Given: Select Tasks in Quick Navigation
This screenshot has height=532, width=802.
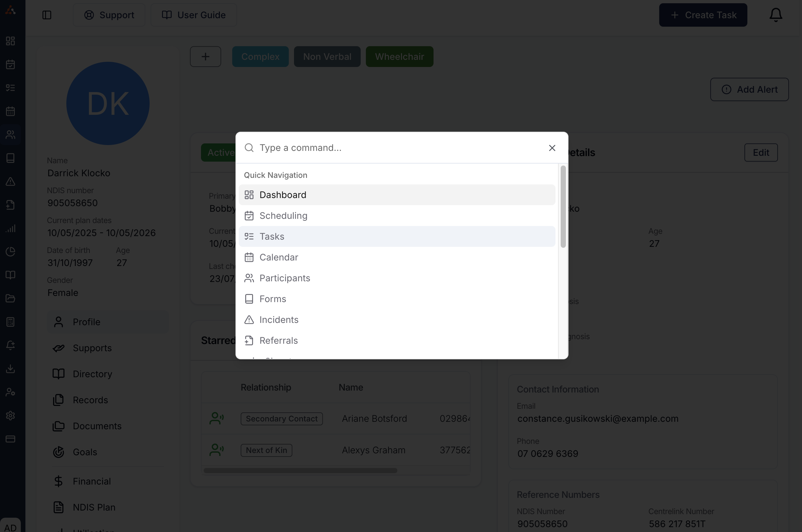Looking at the screenshot, I should click(x=397, y=236).
